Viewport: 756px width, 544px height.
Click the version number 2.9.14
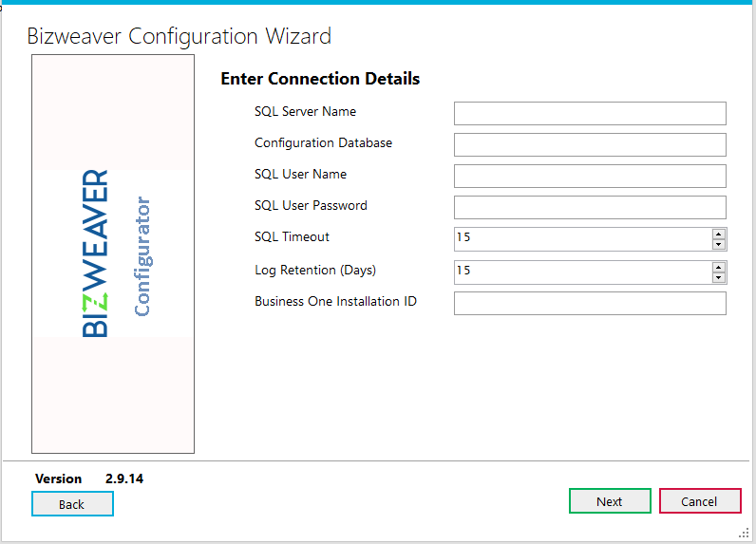124,478
